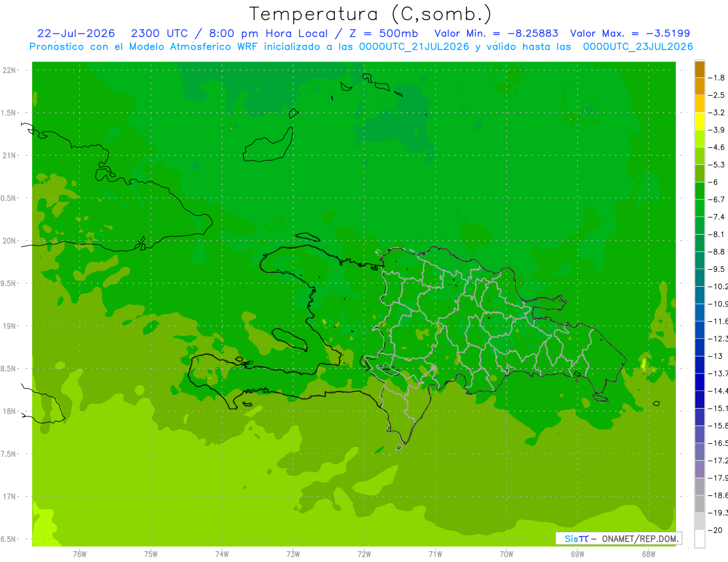The height and width of the screenshot is (562, 728).
Task: Click the '-15.8' color scale label
Action: (719, 426)
